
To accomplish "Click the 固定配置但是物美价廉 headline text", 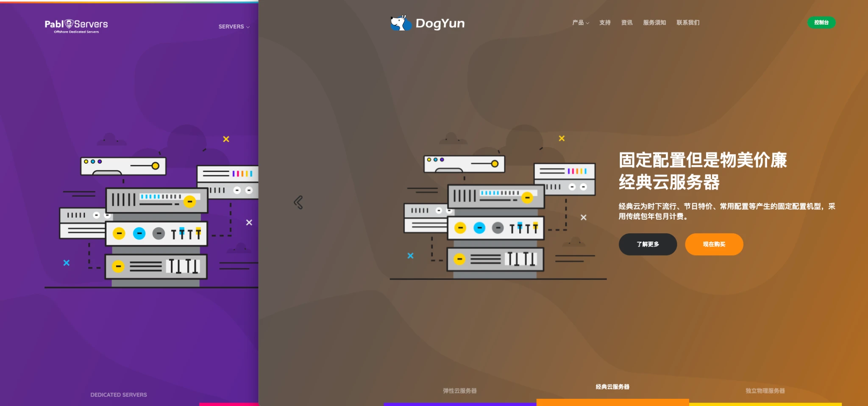I will click(702, 160).
